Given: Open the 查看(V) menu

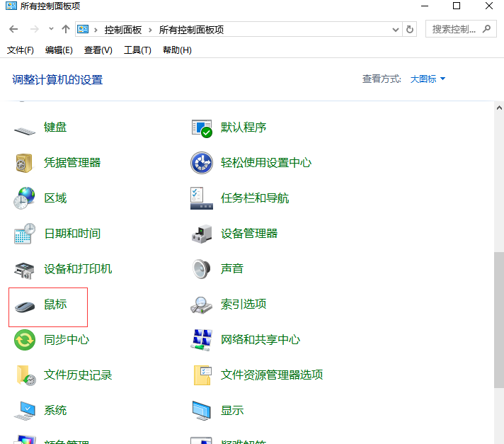Looking at the screenshot, I should [x=98, y=50].
